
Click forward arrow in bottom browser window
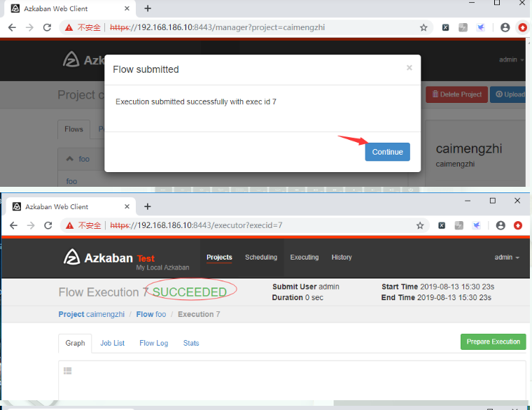[31, 225]
